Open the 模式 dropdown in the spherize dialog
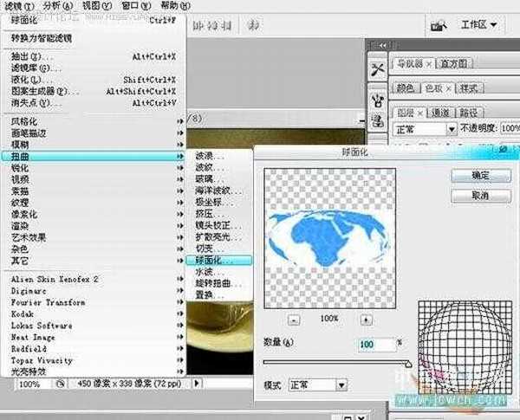Screen dimensions: 520x420 [342, 384]
